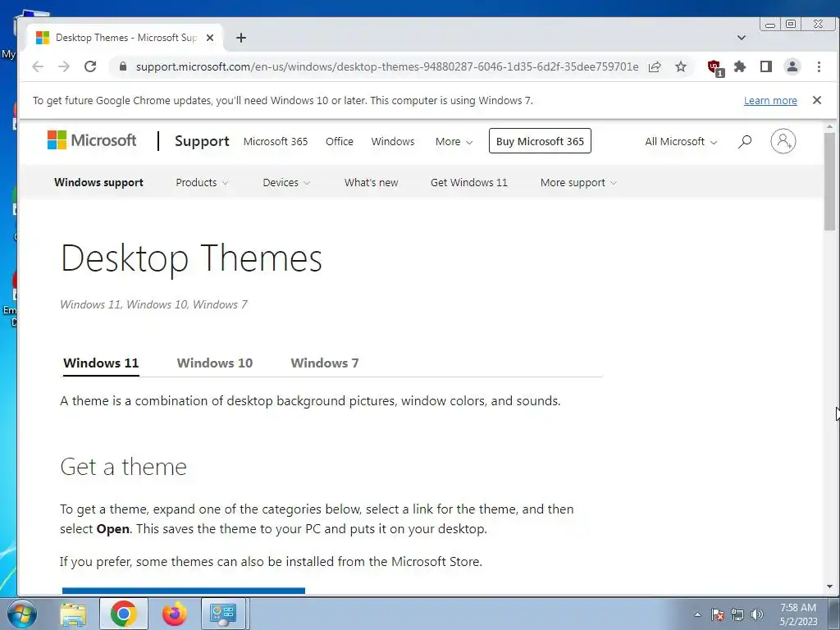
Task: Click the browser forward arrow
Action: click(x=64, y=66)
